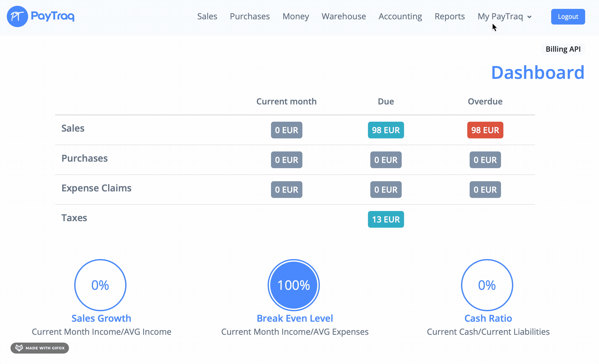Click the Made with Gifox badge
This screenshot has width=599, height=364.
point(40,348)
